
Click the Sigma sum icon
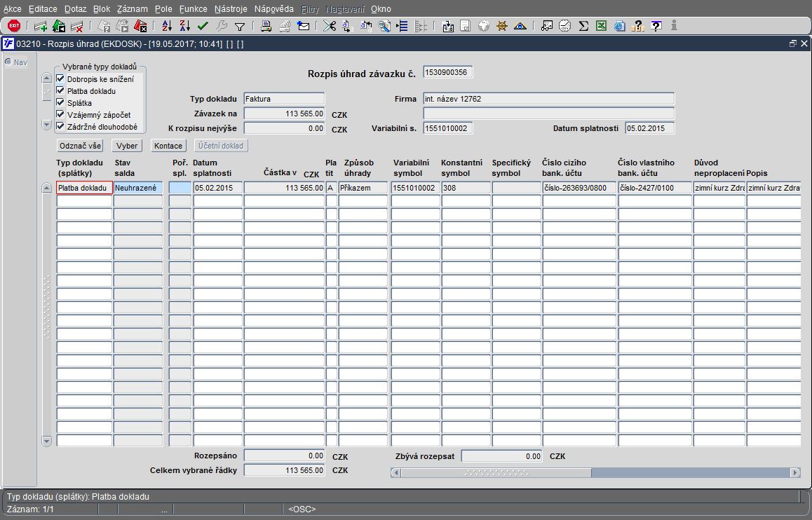(583, 26)
